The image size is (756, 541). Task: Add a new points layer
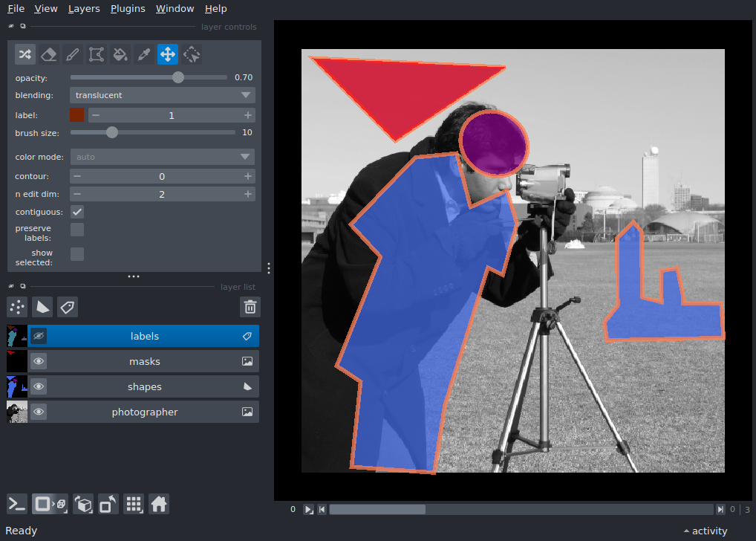click(x=17, y=307)
